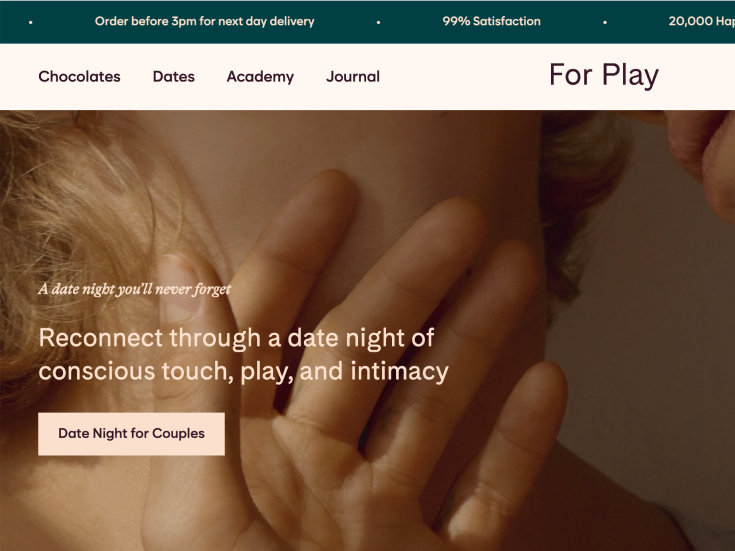Image resolution: width=735 pixels, height=551 pixels.
Task: Click the Date Night for Couples button
Action: (131, 434)
